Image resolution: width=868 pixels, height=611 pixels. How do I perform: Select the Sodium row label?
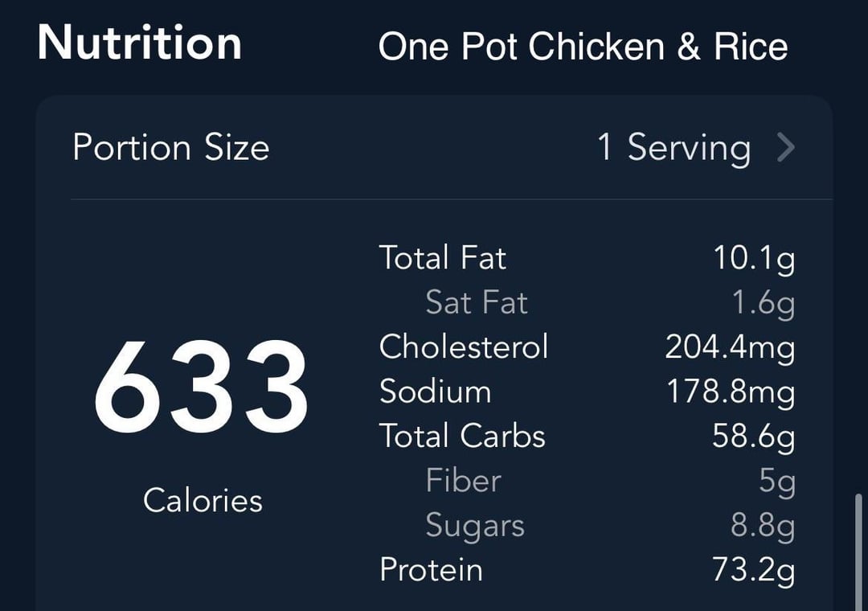(x=436, y=392)
